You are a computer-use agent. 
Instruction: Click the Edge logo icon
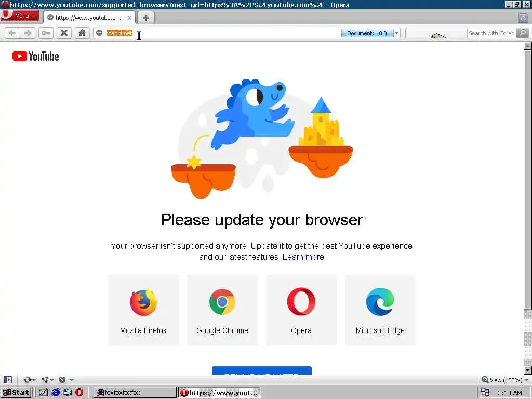click(x=380, y=302)
